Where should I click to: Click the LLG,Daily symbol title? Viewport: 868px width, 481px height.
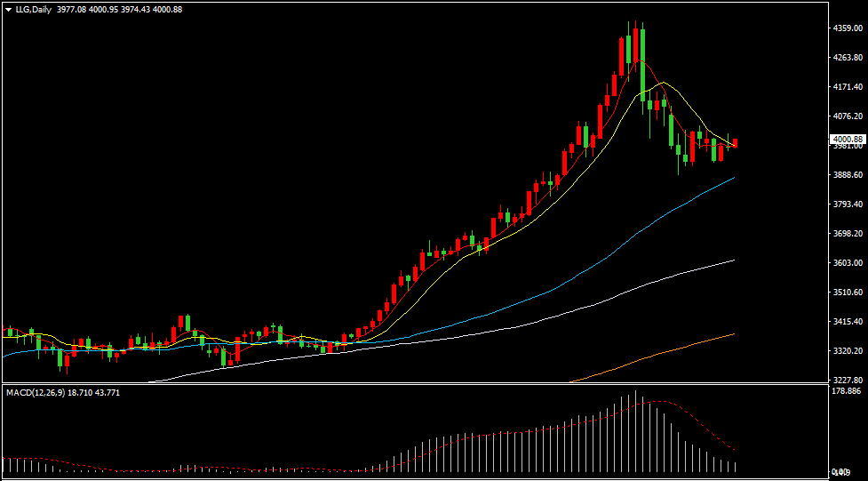(32, 10)
